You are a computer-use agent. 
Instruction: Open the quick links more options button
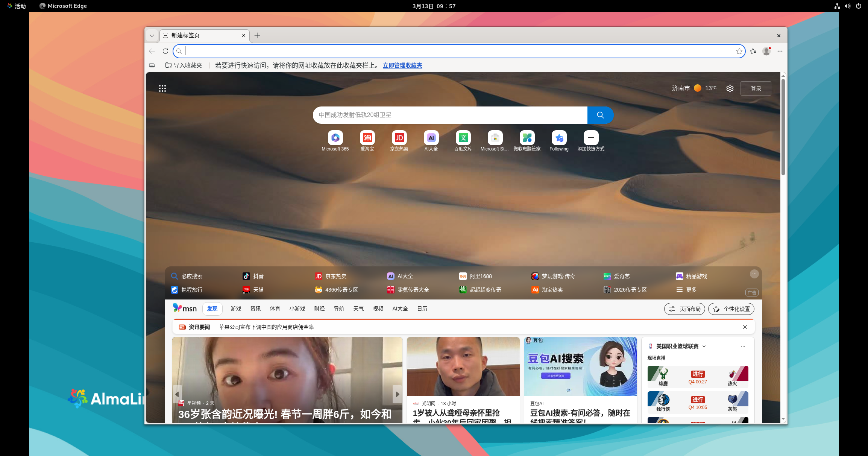[x=754, y=274]
